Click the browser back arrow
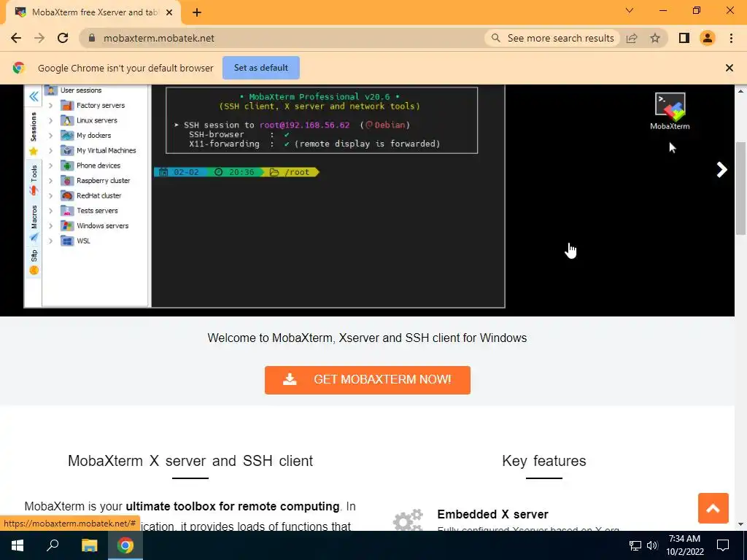 tap(16, 38)
